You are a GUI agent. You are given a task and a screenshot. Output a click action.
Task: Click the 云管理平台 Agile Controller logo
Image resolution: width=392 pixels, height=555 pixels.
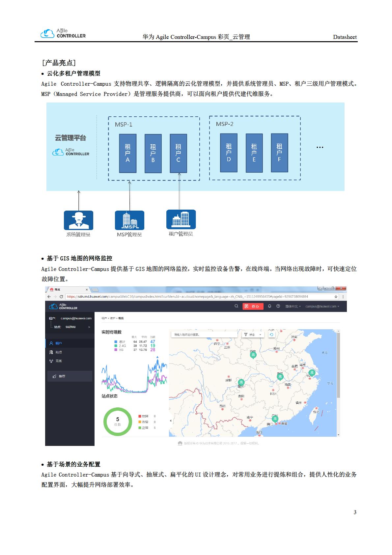(71, 152)
